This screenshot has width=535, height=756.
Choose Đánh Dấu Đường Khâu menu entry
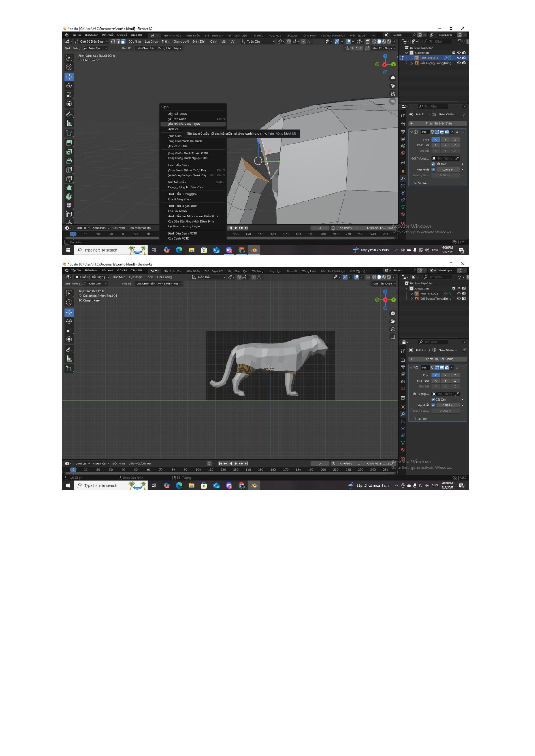[x=193, y=194]
